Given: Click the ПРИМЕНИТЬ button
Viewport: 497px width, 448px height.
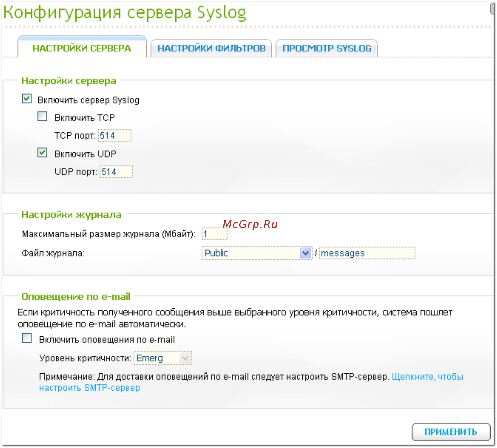Looking at the screenshot, I should point(451,432).
